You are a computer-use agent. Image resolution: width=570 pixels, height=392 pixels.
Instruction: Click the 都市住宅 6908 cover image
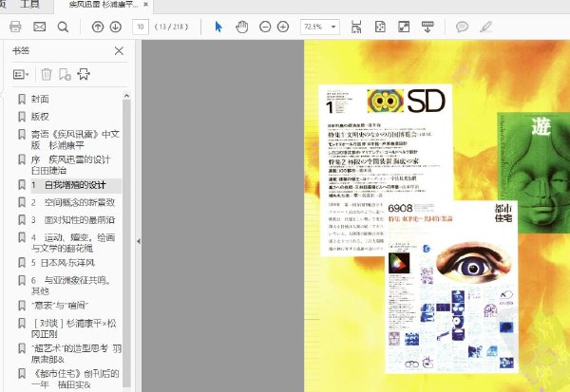tap(451, 287)
